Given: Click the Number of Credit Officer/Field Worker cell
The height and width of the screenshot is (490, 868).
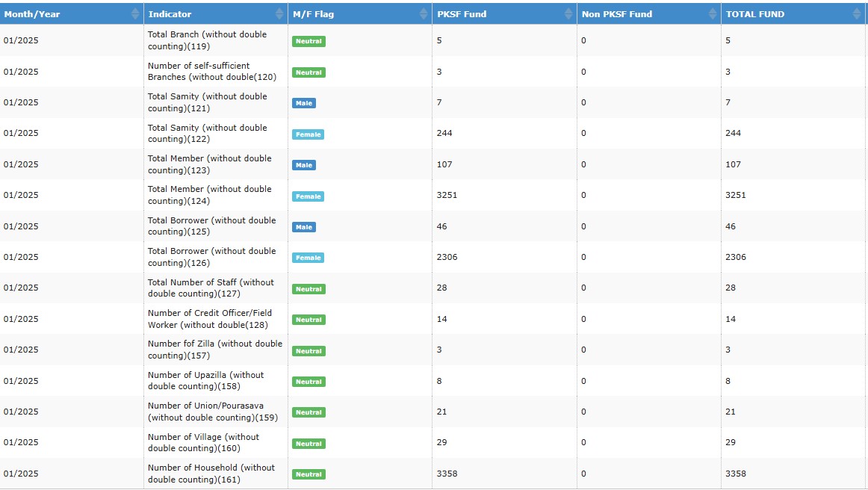Looking at the screenshot, I should point(210,319).
